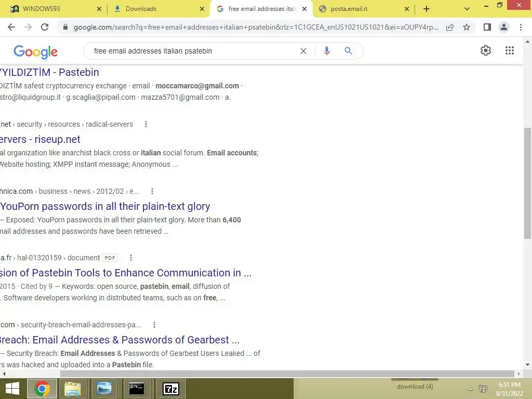Viewport: 532px width, 399px height.
Task: Click the network icon in system tray
Action: coord(483,389)
